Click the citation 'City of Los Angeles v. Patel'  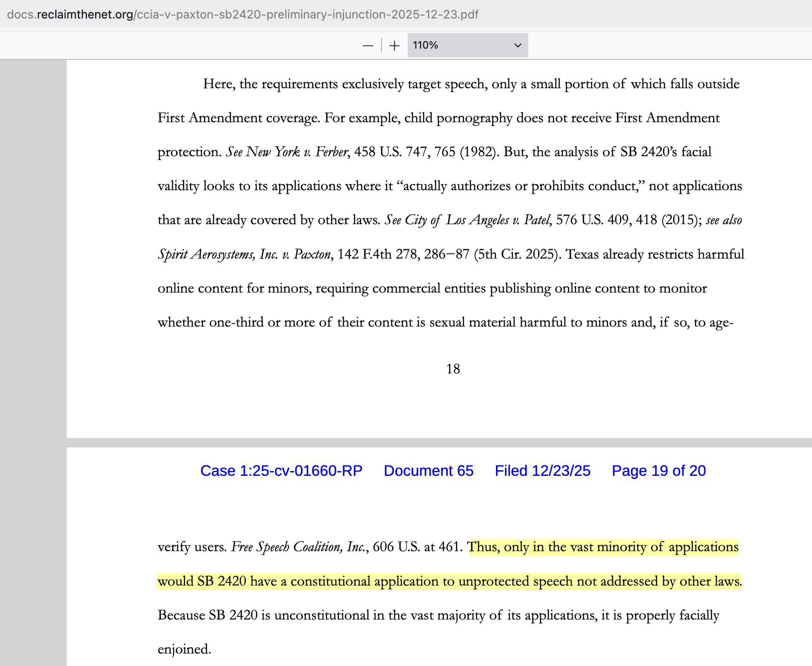[x=477, y=220]
